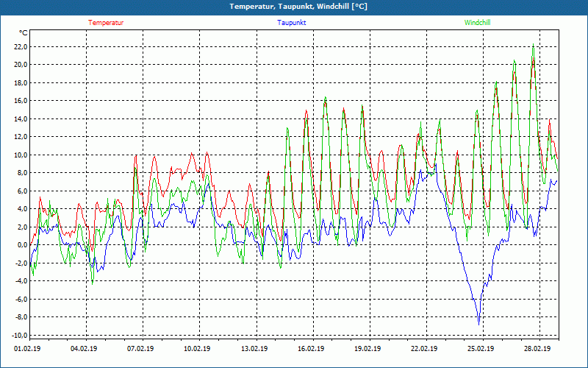Click the 2,0 y-axis value
The width and height of the screenshot is (588, 368).
click(x=22, y=227)
